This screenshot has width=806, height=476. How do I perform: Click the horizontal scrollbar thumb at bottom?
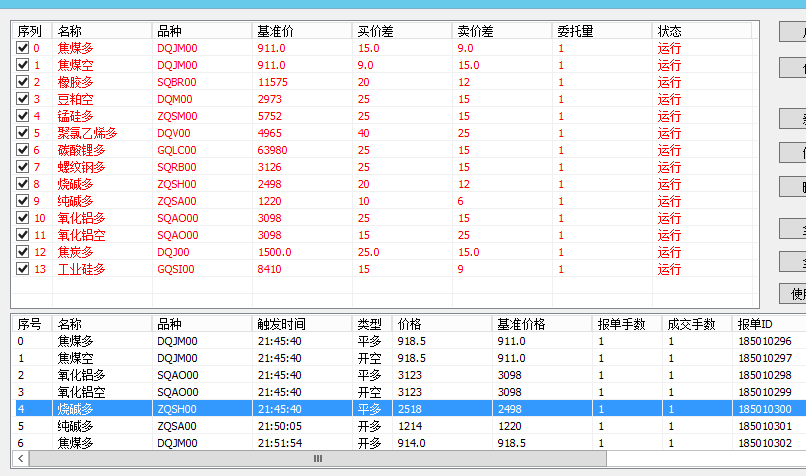coord(317,459)
